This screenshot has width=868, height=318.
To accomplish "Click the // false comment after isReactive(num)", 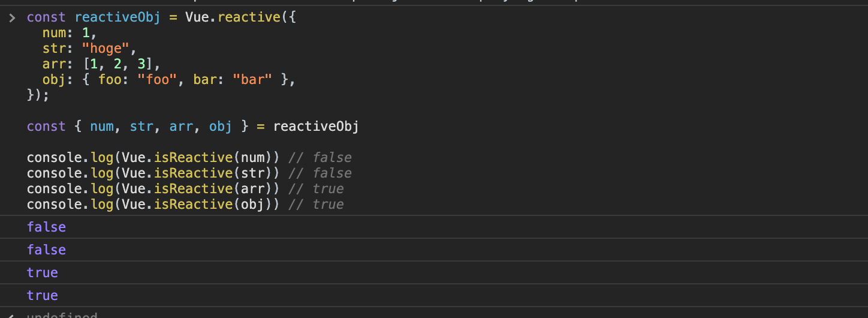I will tap(320, 158).
